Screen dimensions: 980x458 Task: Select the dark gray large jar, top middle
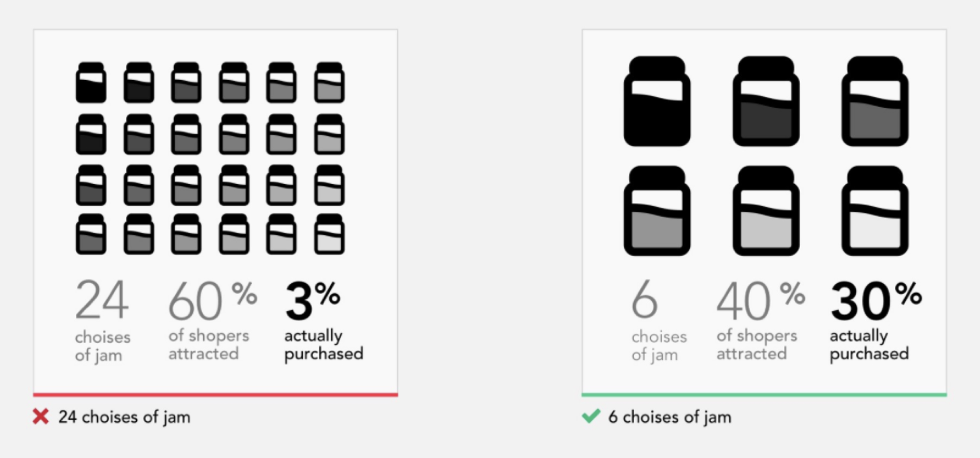click(766, 101)
